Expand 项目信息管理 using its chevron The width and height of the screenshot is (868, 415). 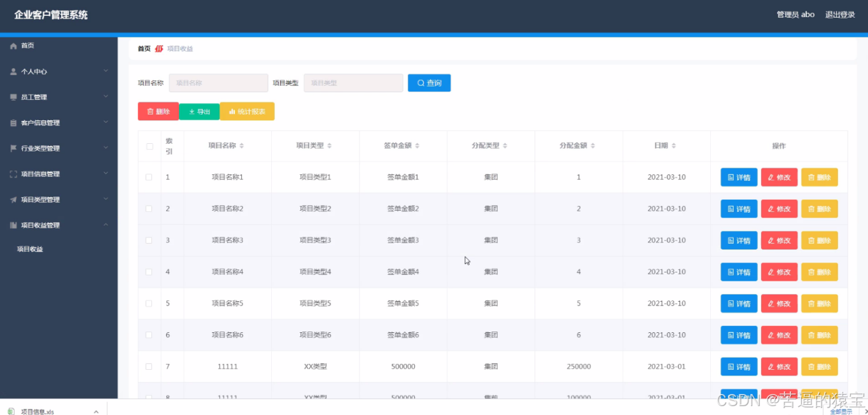[x=106, y=173]
